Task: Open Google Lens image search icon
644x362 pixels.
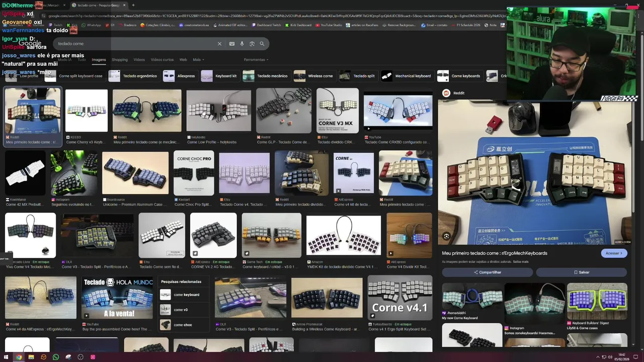Action: 252,44
